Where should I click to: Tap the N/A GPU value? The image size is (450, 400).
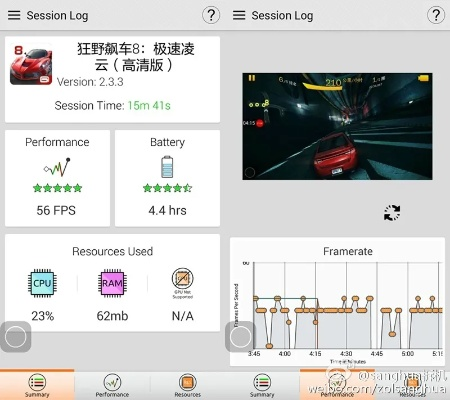click(x=183, y=316)
